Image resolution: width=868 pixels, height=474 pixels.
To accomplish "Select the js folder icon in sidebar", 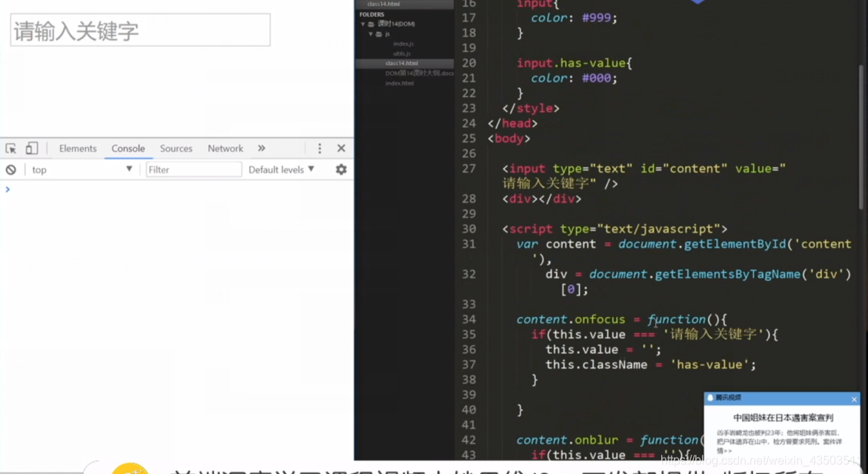I will click(x=380, y=34).
